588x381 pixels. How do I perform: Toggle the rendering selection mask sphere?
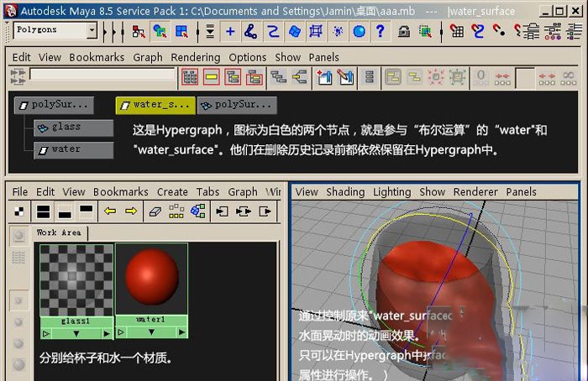[359, 31]
